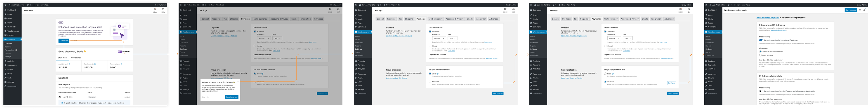This screenshot has height=109, width=868.
Task: Open Inbox icon on the Overview page
Action: 155,10
